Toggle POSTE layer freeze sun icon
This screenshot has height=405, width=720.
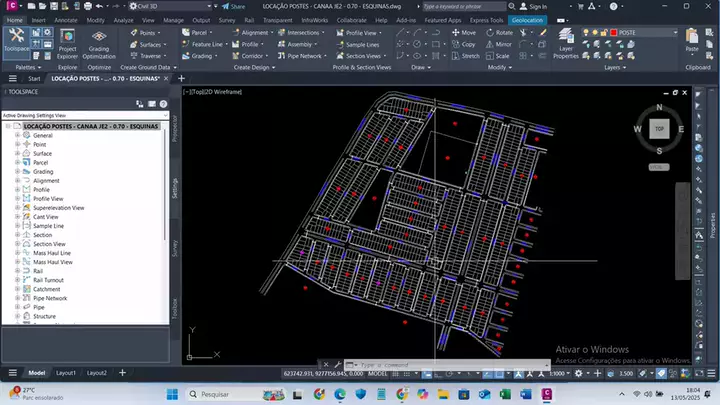click(x=595, y=33)
